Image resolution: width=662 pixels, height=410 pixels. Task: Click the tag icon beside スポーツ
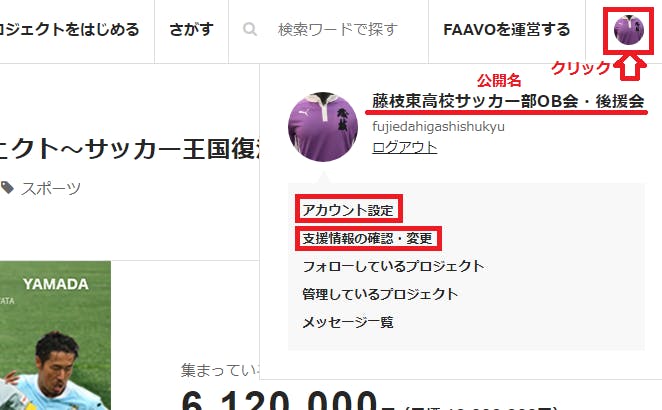[x=7, y=188]
